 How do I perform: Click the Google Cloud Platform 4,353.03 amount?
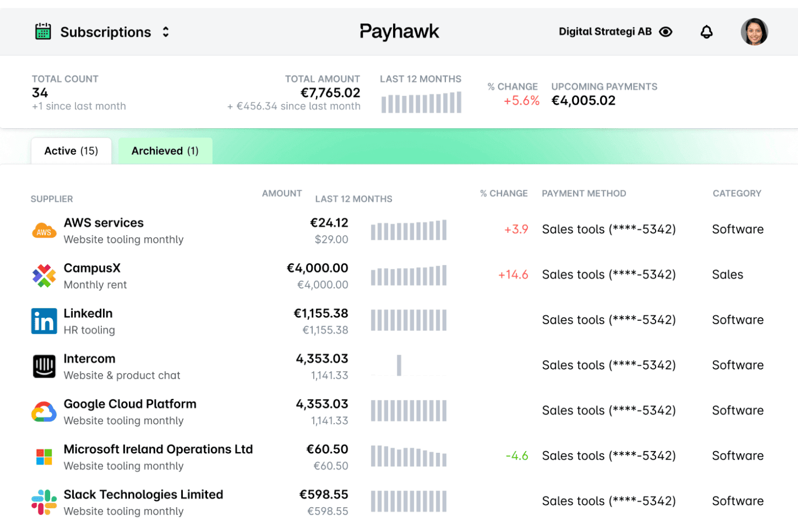tap(322, 404)
